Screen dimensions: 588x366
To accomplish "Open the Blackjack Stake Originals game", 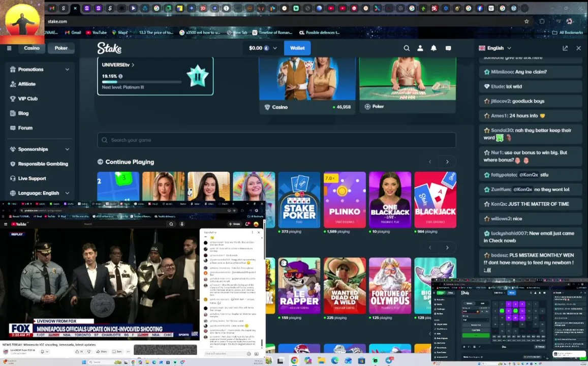I will tap(436, 200).
